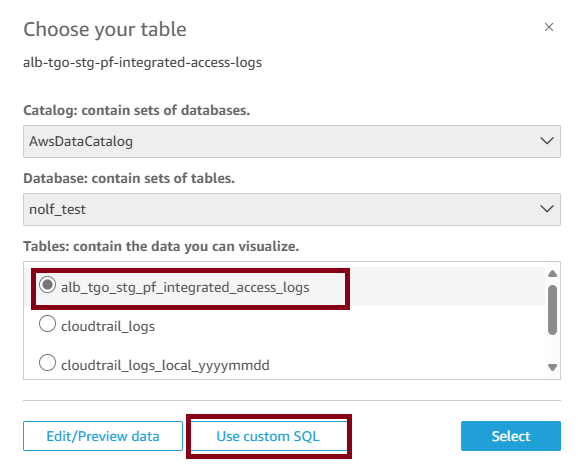
Task: Close the Choose your table dialog
Action: (x=549, y=27)
